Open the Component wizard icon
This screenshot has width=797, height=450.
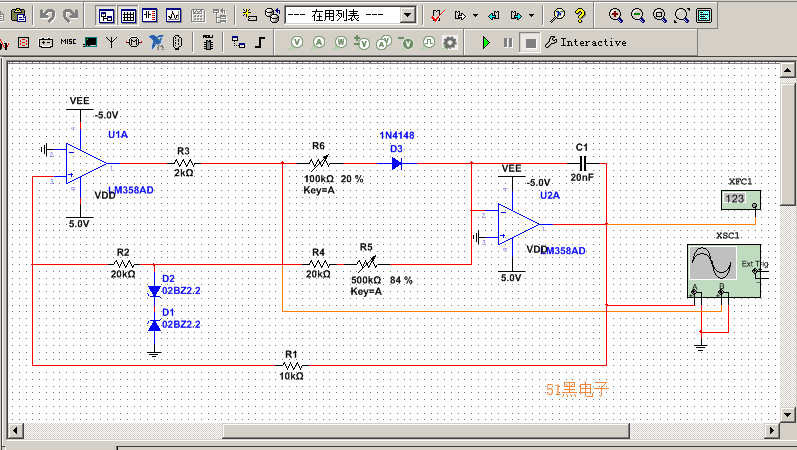tap(250, 15)
